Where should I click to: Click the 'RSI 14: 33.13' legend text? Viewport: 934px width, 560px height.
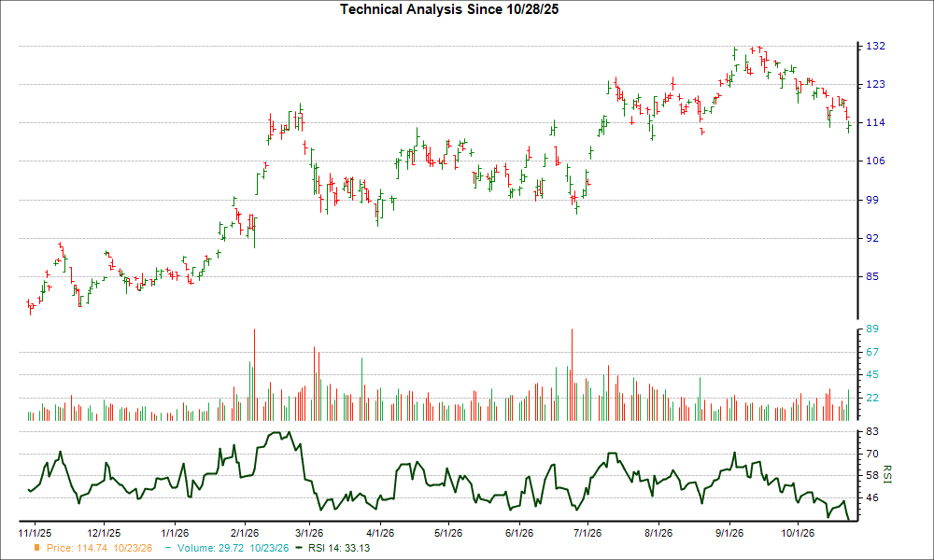[x=339, y=548]
